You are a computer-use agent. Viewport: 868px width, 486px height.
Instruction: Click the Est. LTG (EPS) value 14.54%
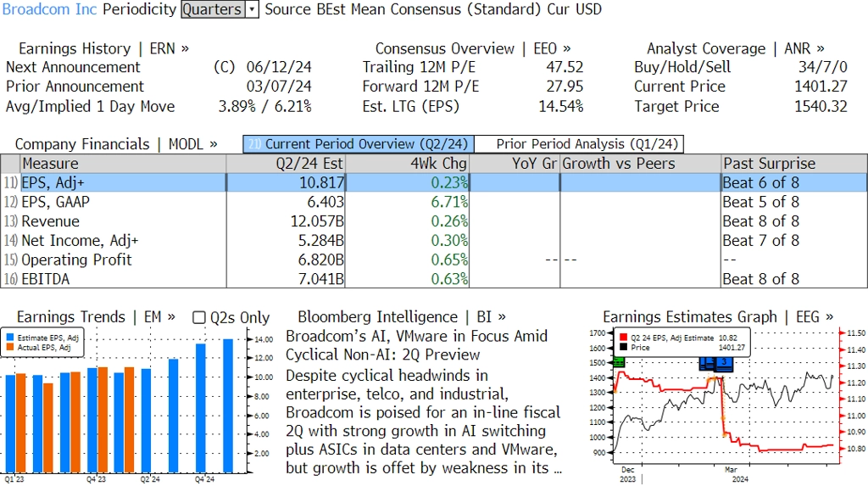(x=561, y=106)
